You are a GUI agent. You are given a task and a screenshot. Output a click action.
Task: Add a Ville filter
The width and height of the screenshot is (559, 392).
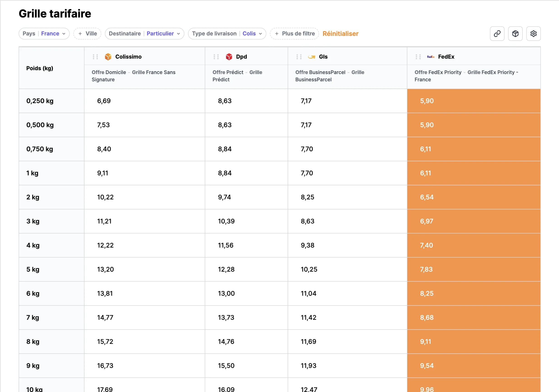87,34
